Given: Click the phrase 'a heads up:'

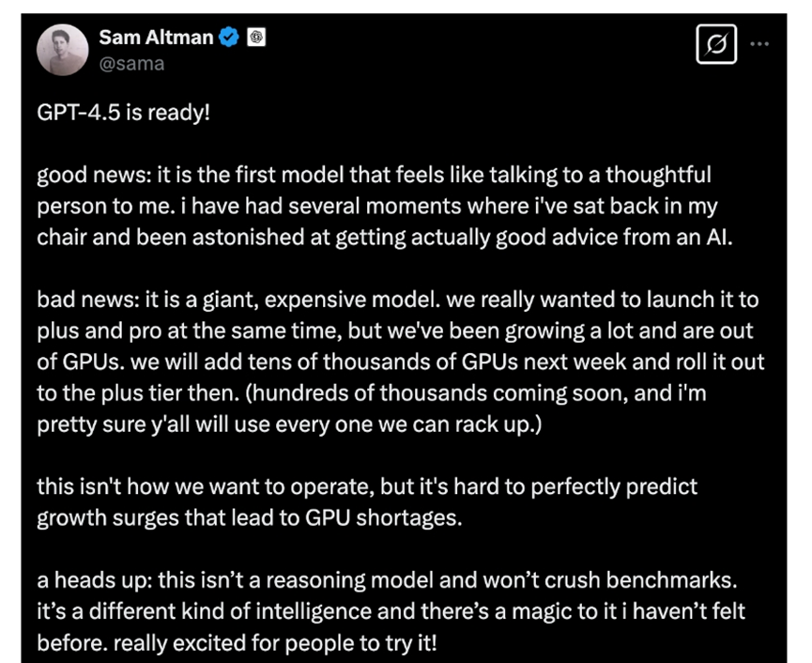Looking at the screenshot, I should [x=94, y=580].
